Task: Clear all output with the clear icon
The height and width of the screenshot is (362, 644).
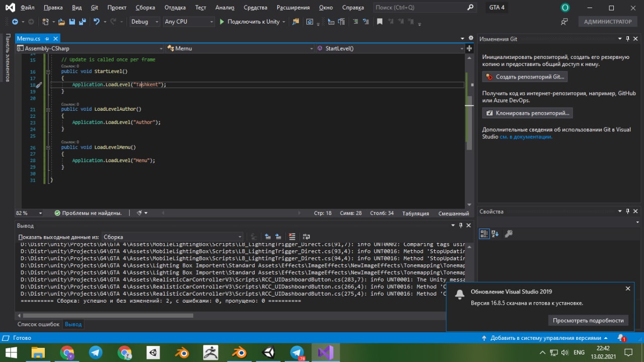Action: [x=292, y=237]
